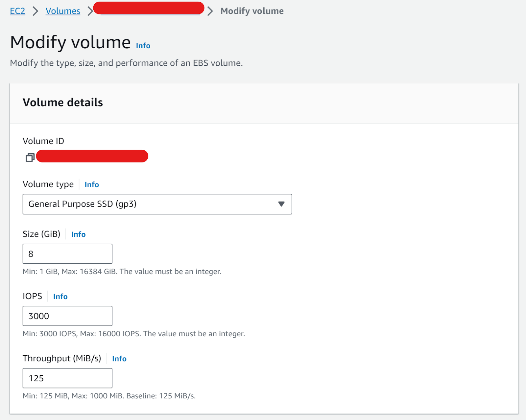Open Info link next to Throughput
Image resolution: width=526 pixels, height=420 pixels.
coord(119,359)
